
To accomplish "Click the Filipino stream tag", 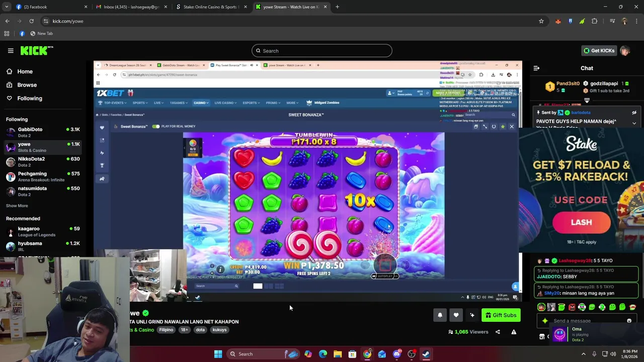I will pos(166,330).
